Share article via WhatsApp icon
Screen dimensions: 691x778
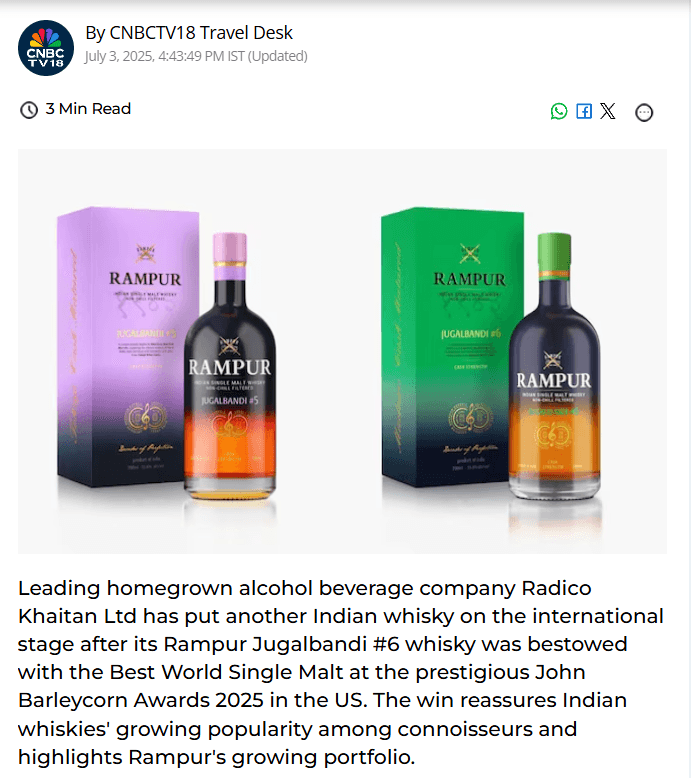pos(559,111)
